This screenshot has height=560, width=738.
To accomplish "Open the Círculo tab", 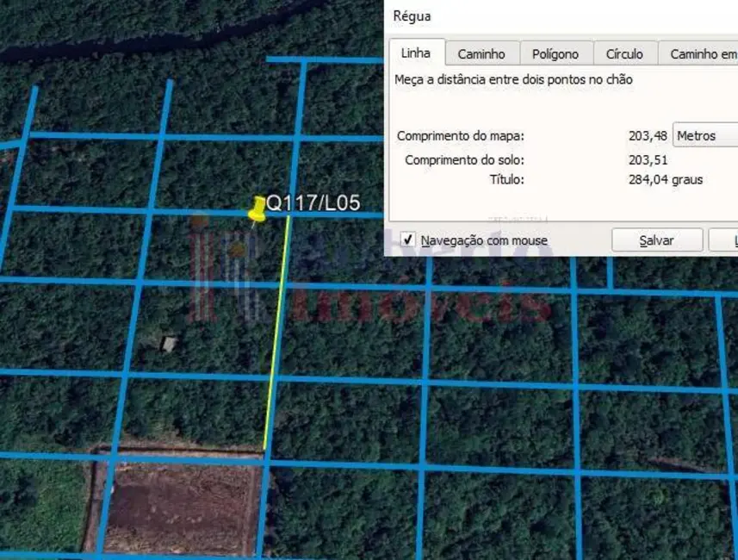I will (624, 54).
